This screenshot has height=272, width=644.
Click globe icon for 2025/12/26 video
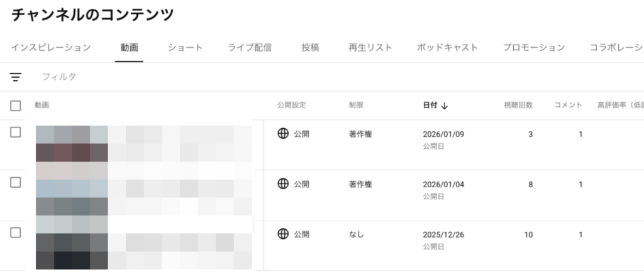[283, 234]
